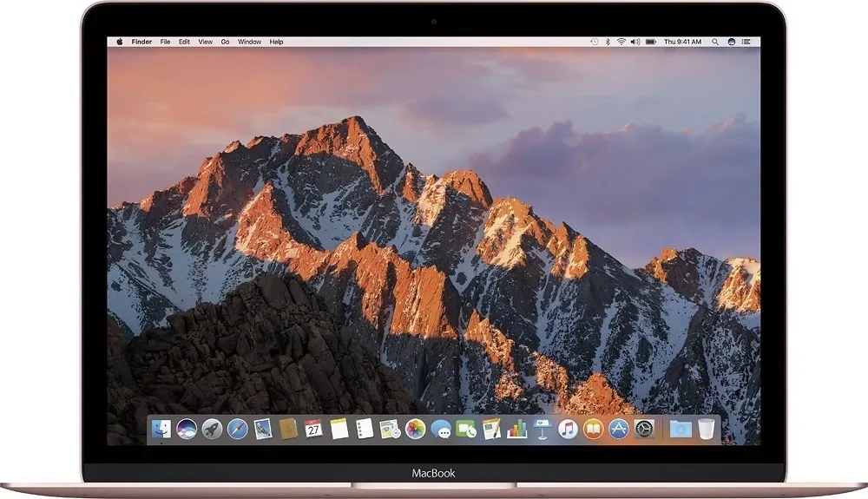Open the Trash in the dock
The height and width of the screenshot is (499, 868).
pyautogui.click(x=707, y=429)
